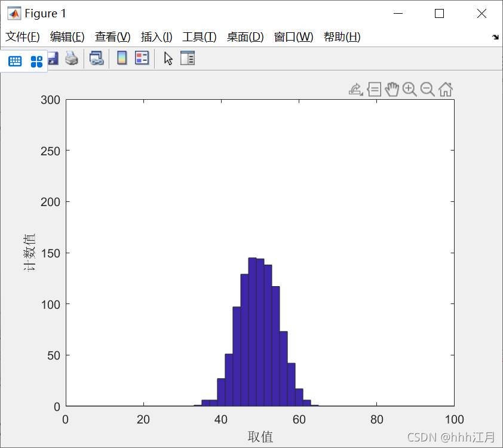Click the y-axis label 计数值
Viewport: 503px width, 448px height.
coord(29,253)
